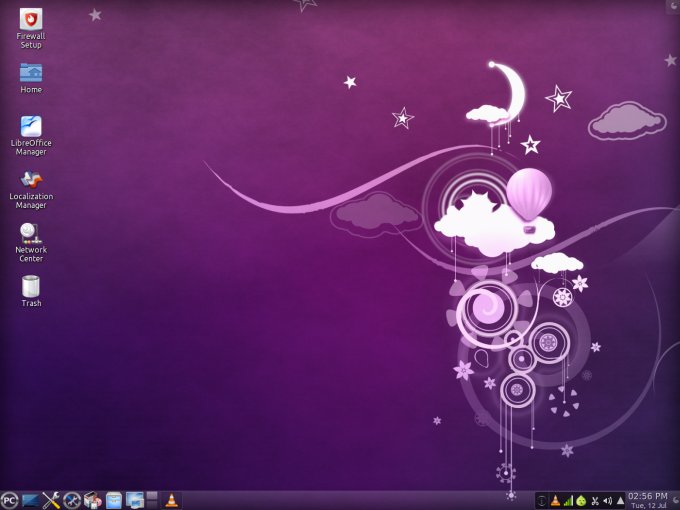Open the Firewall Setup desktop icon
Image resolution: width=680 pixels, height=510 pixels.
pos(31,29)
